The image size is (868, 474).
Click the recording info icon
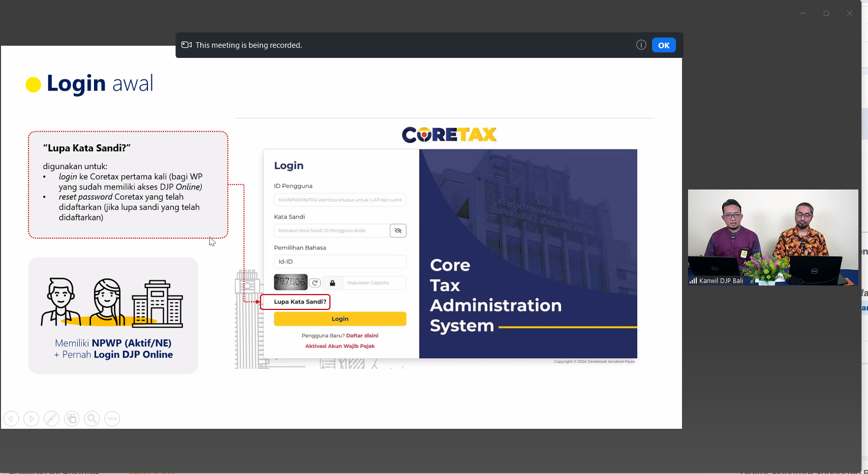tap(641, 45)
